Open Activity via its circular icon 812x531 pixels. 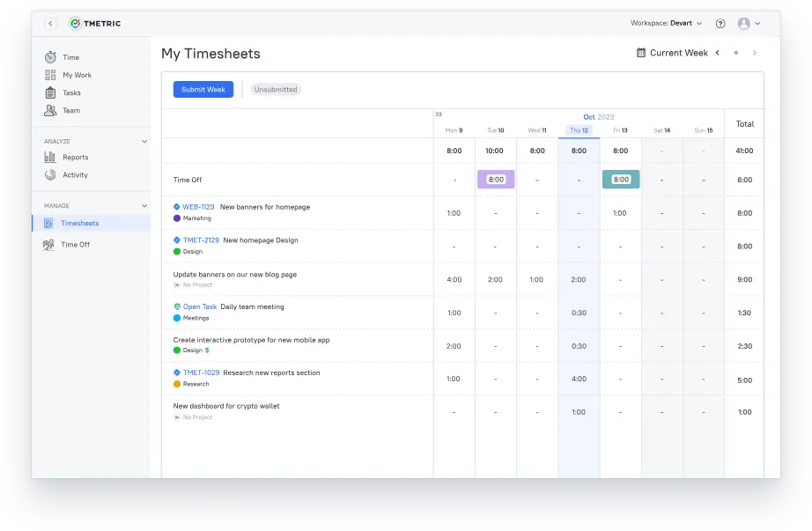pyautogui.click(x=52, y=174)
